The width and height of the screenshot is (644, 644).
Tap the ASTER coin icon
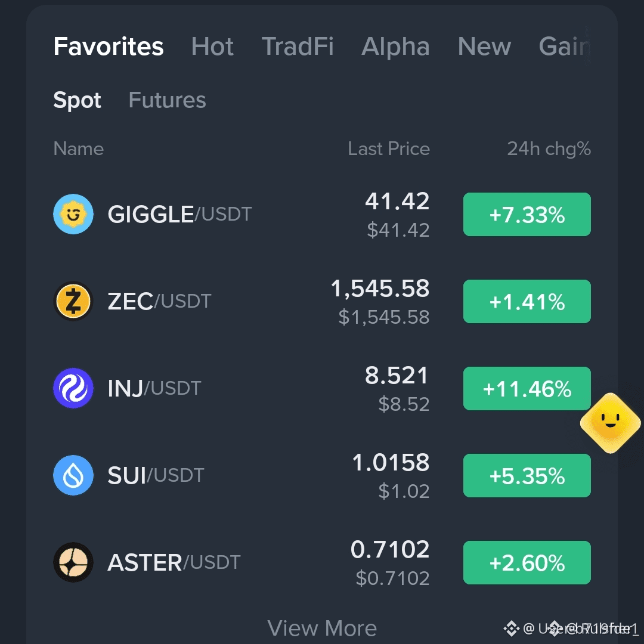(73, 562)
